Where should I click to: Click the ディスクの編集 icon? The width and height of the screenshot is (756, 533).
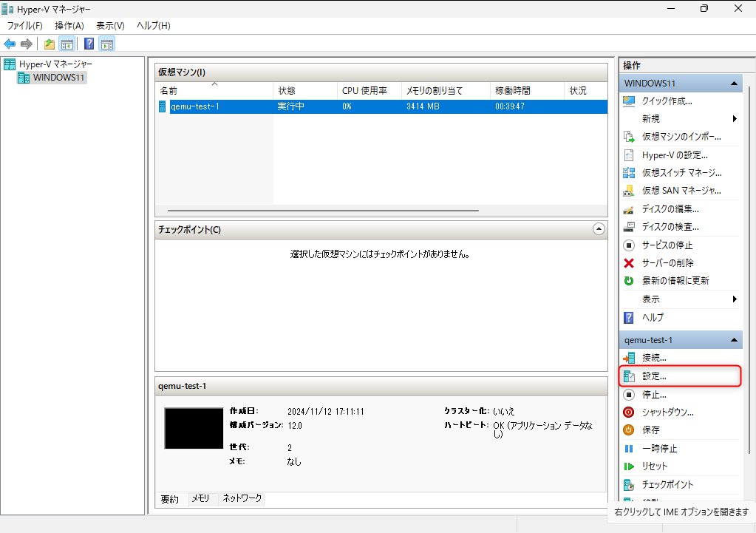click(629, 209)
